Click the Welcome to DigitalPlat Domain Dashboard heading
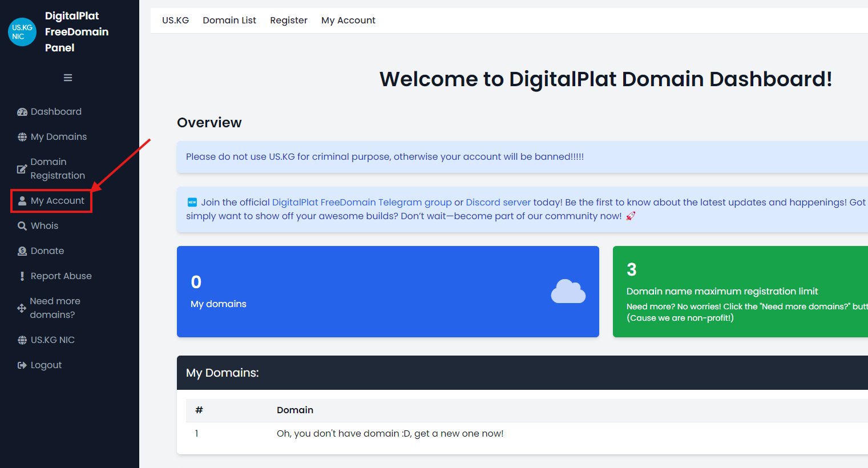Viewport: 868px width, 468px height. 606,79
